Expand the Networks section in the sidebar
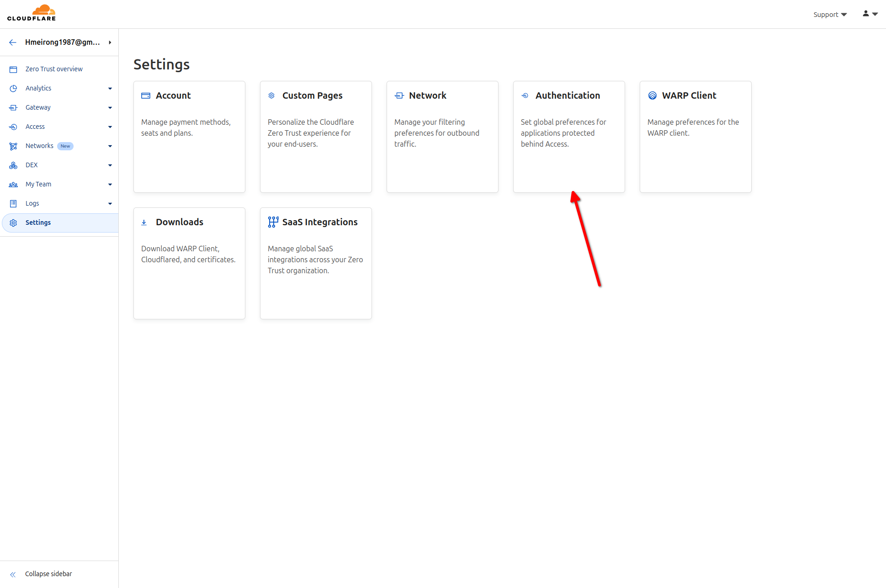The width and height of the screenshot is (886, 588). (110, 146)
